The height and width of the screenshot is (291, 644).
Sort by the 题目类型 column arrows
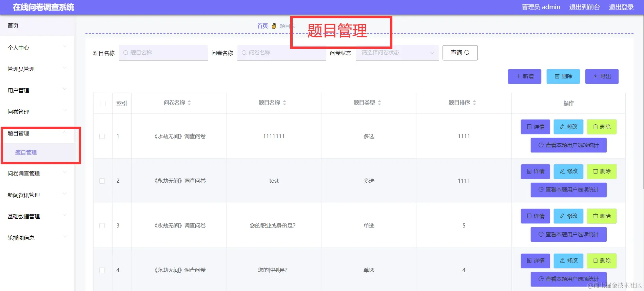(x=379, y=103)
